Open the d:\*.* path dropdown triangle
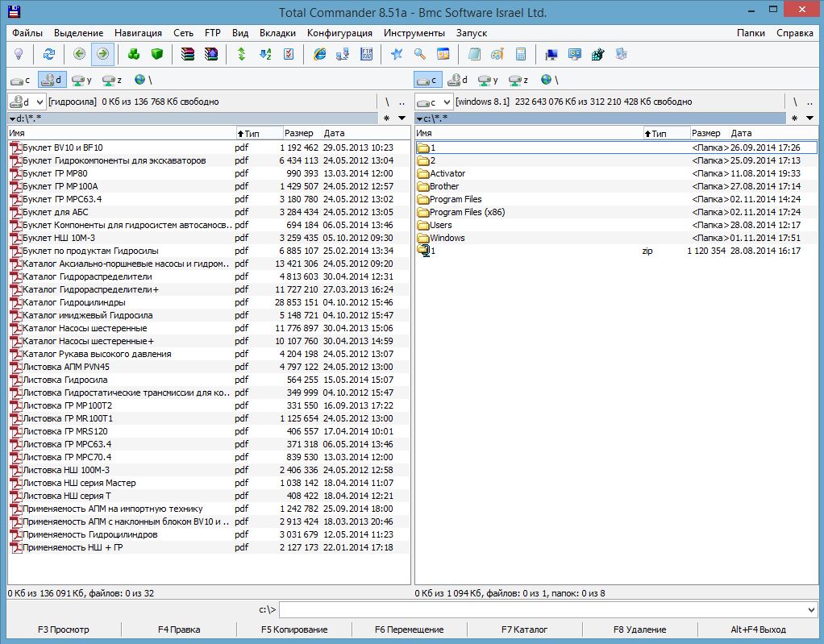The width and height of the screenshot is (824, 644). [12, 118]
